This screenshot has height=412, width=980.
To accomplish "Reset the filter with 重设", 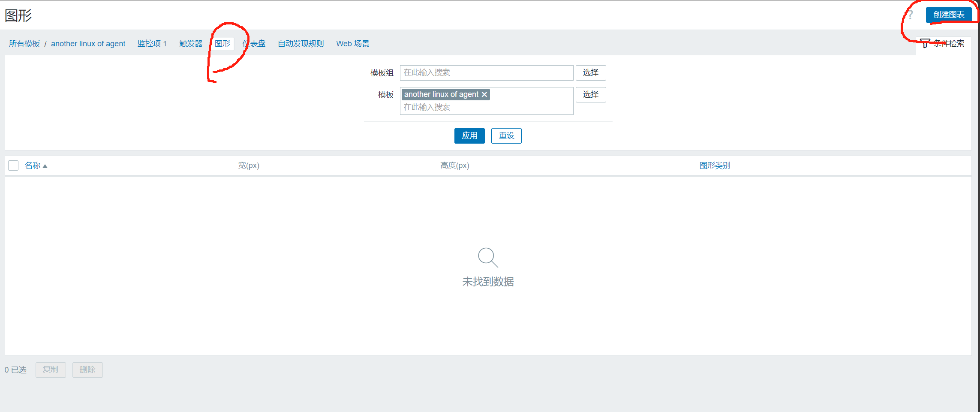I will point(506,136).
